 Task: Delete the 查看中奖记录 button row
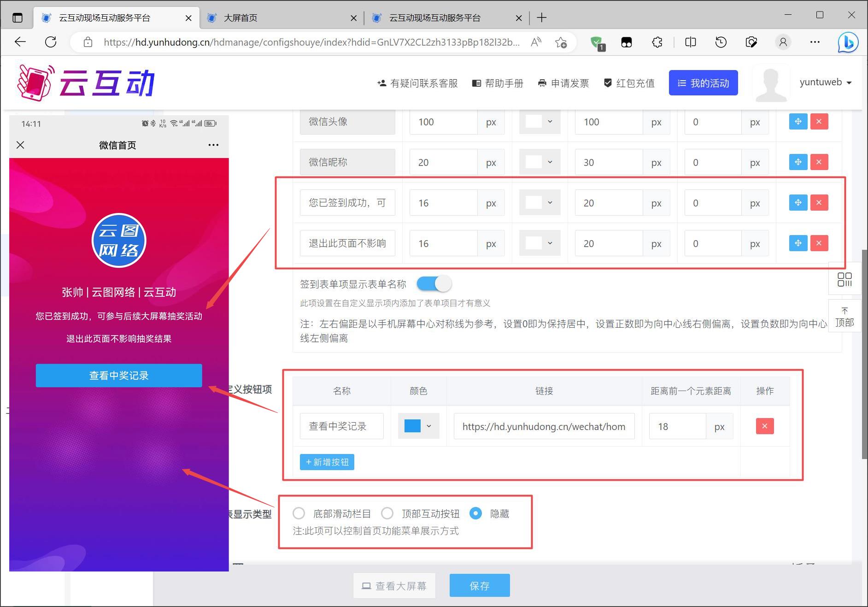click(x=765, y=426)
